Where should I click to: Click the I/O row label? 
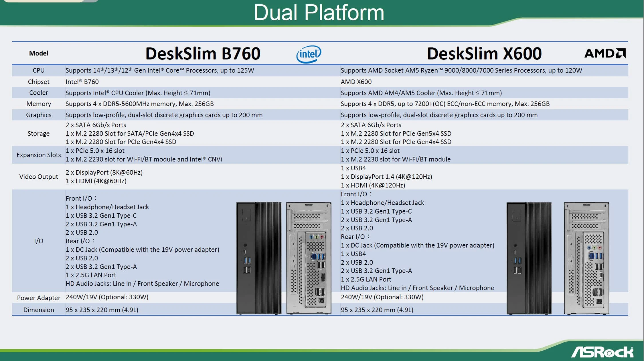tap(39, 241)
